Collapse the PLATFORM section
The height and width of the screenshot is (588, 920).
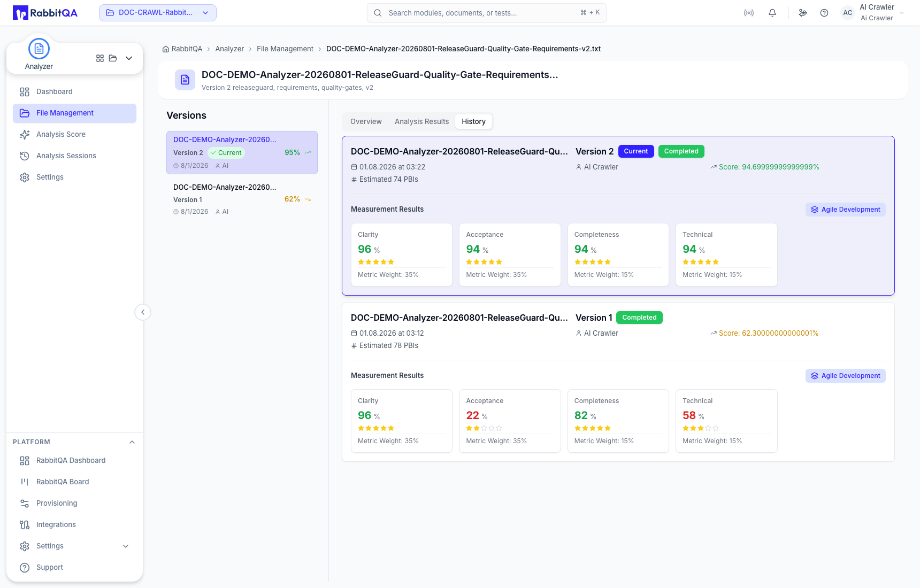132,442
